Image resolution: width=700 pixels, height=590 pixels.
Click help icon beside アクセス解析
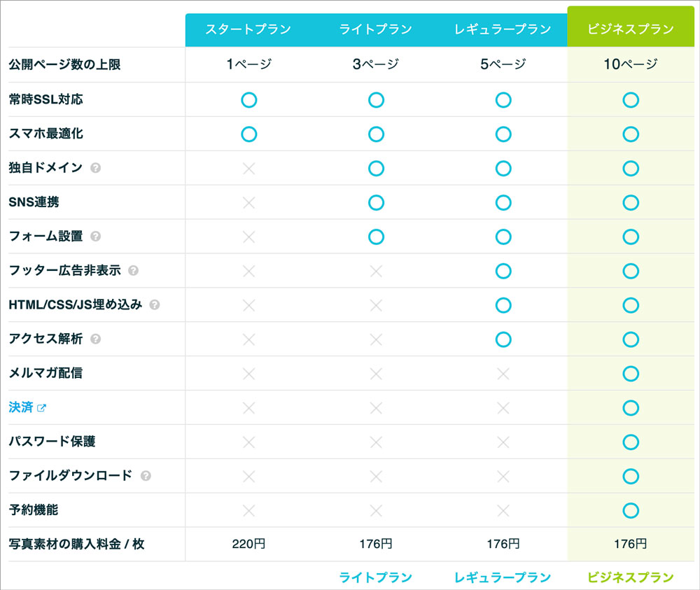[95, 339]
